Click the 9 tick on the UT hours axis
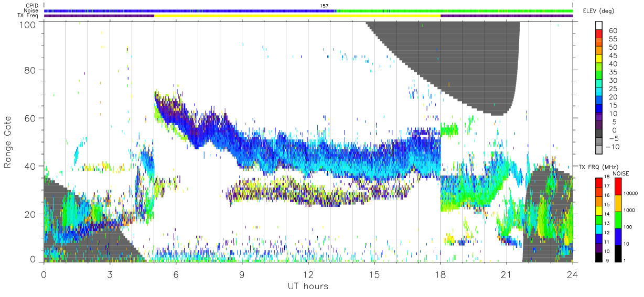Screen dimensions: 644x297 (x=242, y=274)
